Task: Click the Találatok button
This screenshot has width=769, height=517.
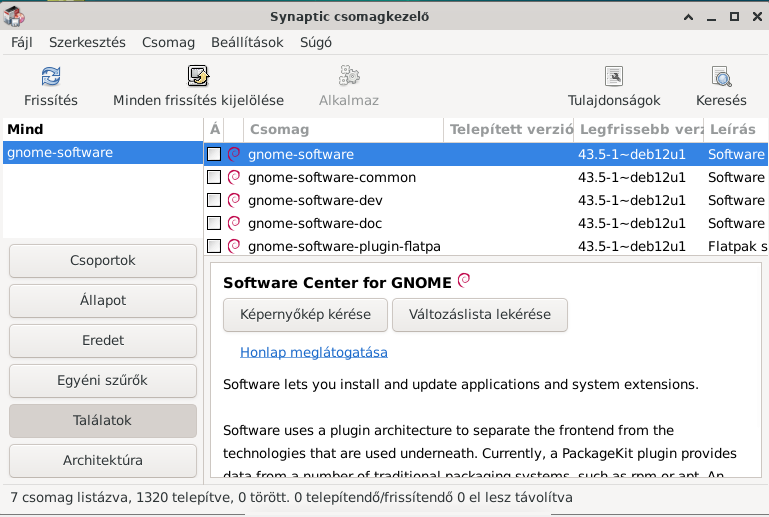Action: (x=103, y=420)
